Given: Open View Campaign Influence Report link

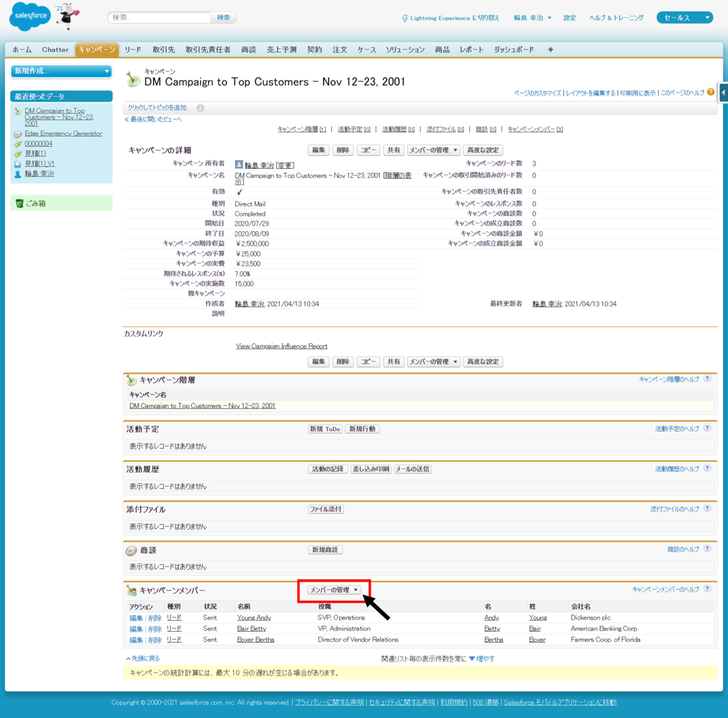Looking at the screenshot, I should pyautogui.click(x=281, y=346).
